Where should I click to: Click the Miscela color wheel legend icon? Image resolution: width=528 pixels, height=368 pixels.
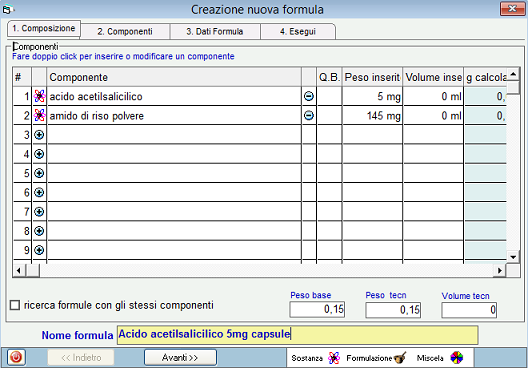click(457, 358)
